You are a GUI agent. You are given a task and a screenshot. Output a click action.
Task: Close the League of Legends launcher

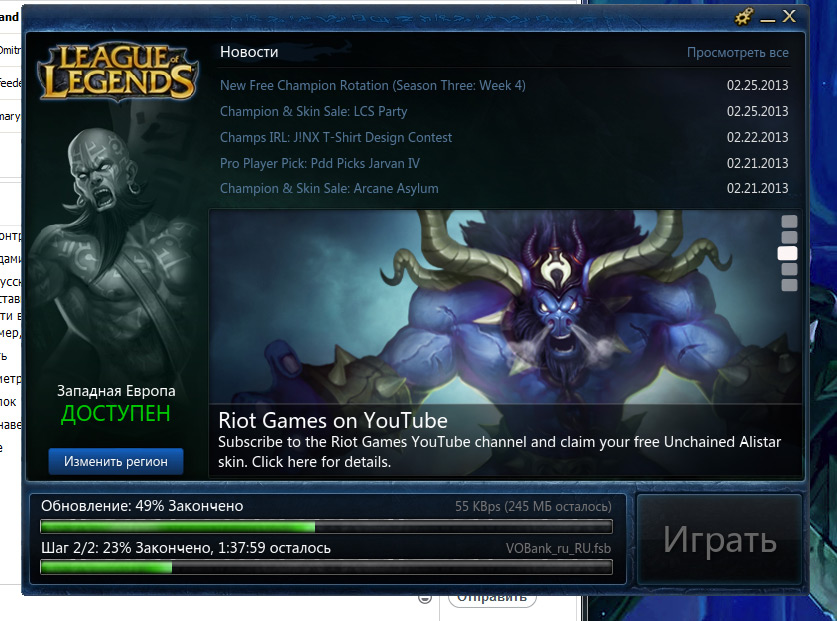(789, 16)
